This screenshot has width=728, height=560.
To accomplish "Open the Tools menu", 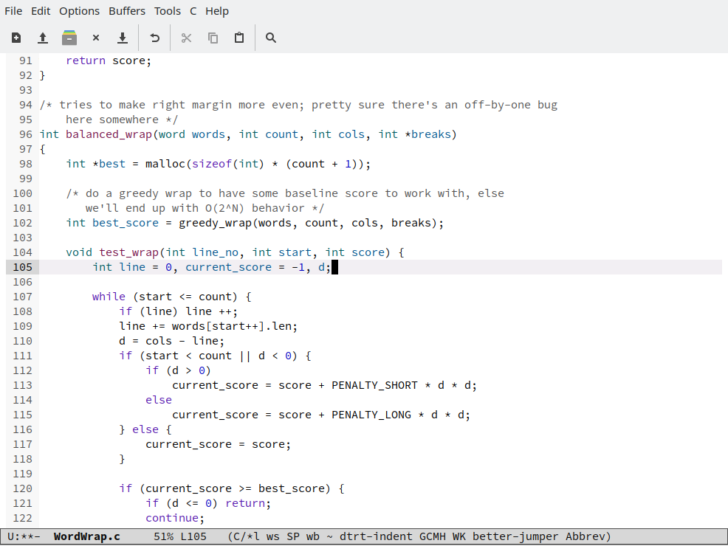I will 168,11.
